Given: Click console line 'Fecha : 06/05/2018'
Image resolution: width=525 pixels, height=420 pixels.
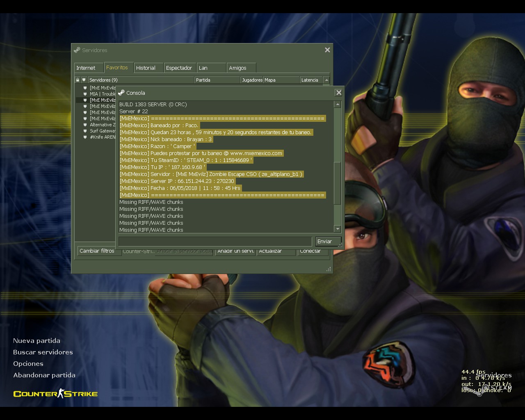Looking at the screenshot, I should 180,188.
